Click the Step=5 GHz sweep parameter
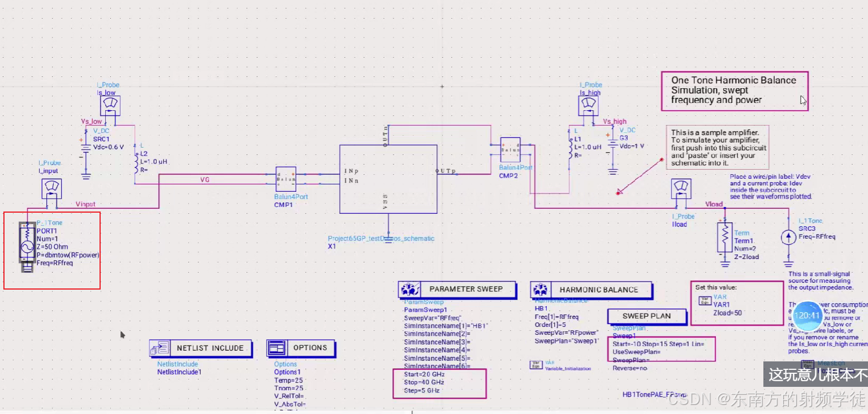This screenshot has width=868, height=414. pos(422,390)
